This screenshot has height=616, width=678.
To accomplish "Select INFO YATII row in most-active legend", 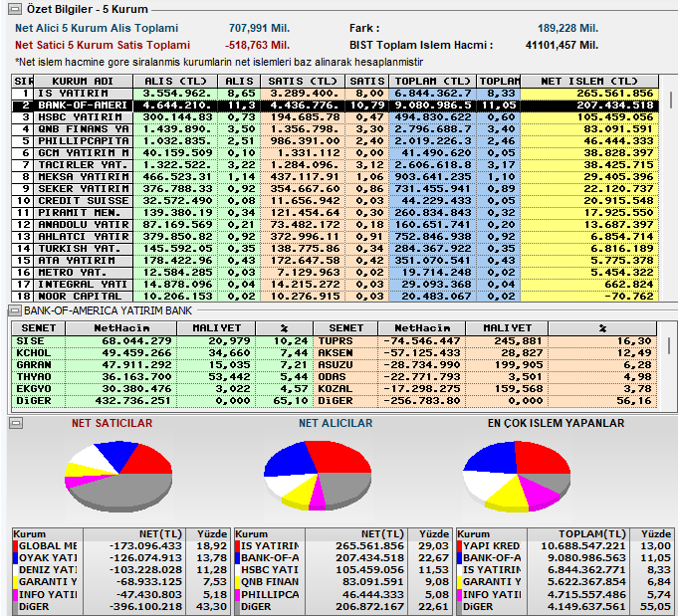I will click(565, 595).
